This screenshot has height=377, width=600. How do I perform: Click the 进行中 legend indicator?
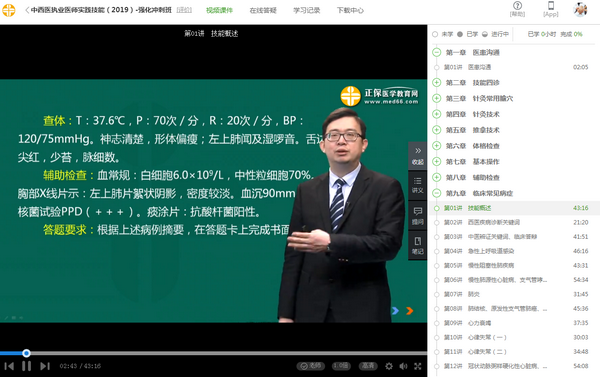tap(485, 34)
